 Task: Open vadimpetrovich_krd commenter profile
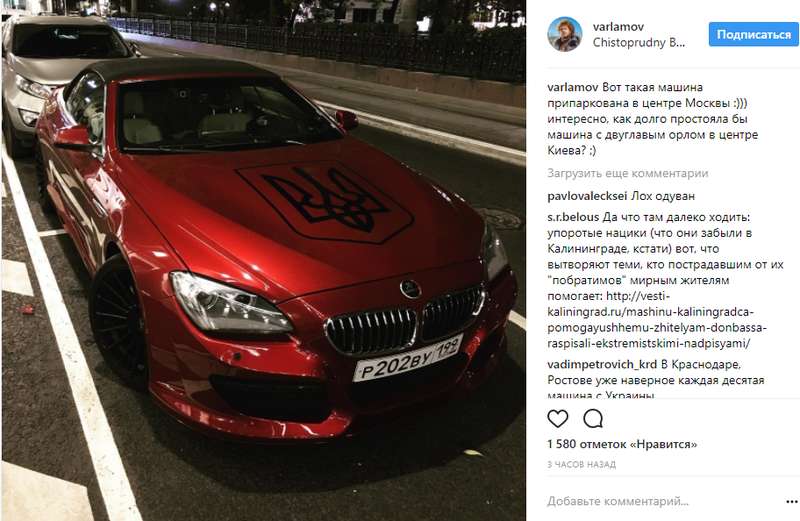pyautogui.click(x=602, y=364)
